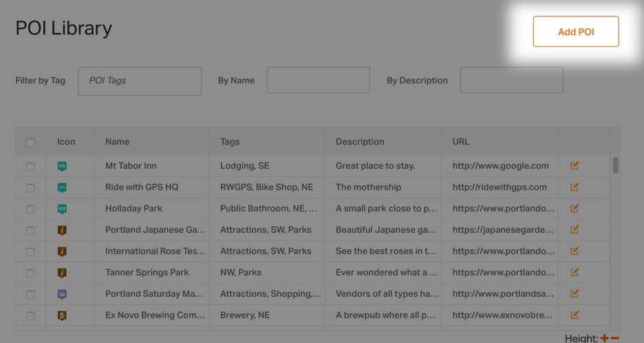Image resolution: width=644 pixels, height=343 pixels.
Task: Tick the Portland Japanese Garden row checkbox
Action: [x=30, y=231]
